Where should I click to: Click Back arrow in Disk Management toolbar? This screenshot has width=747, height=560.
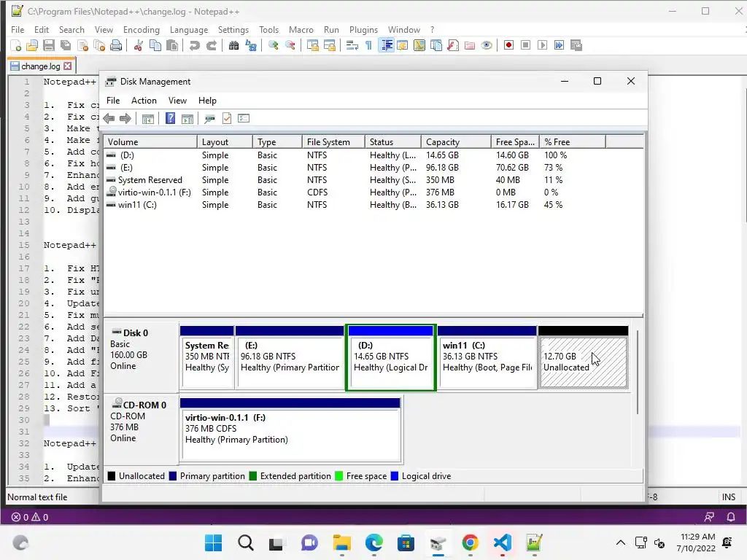pyautogui.click(x=109, y=119)
